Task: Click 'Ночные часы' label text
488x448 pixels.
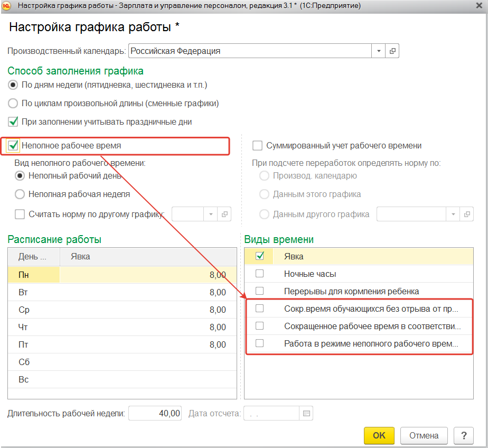Action: 310,274
